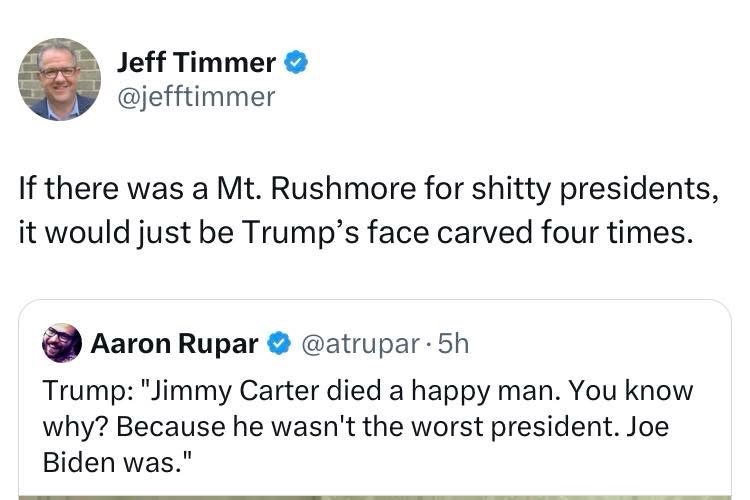This screenshot has width=750, height=500.
Task: Open Jeff Timmer's profile picture
Action: point(60,79)
